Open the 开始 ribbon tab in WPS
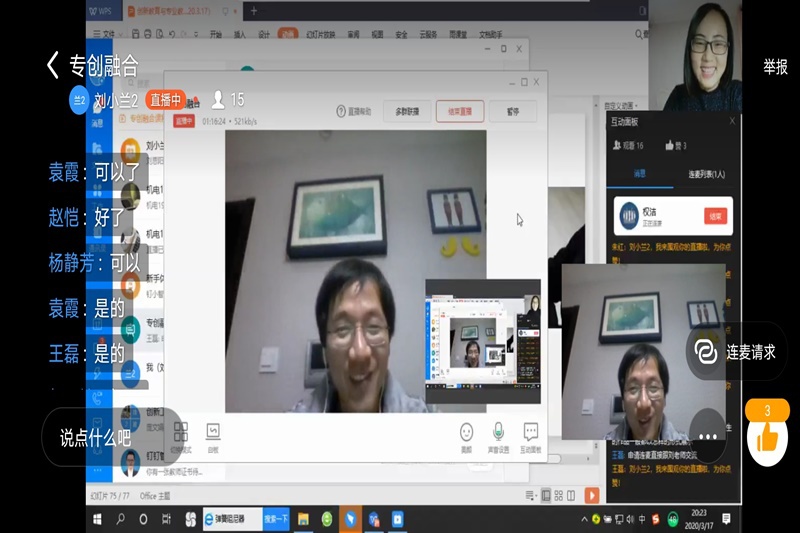Image resolution: width=800 pixels, height=533 pixels. tap(216, 35)
